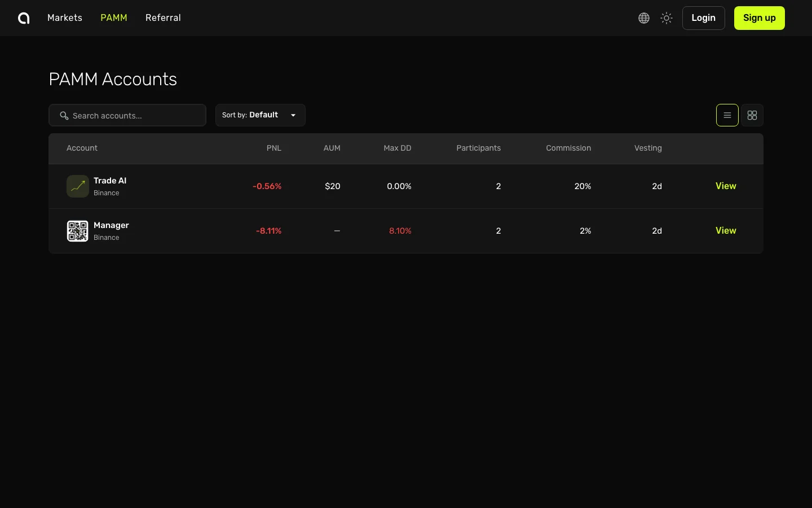Open the Markets menu item
Screen dimensions: 812x508
click(65, 18)
